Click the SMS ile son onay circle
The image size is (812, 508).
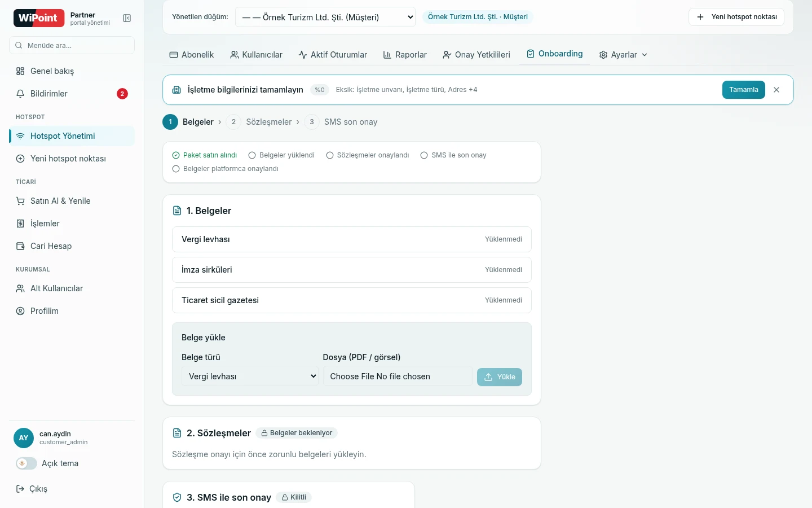424,155
